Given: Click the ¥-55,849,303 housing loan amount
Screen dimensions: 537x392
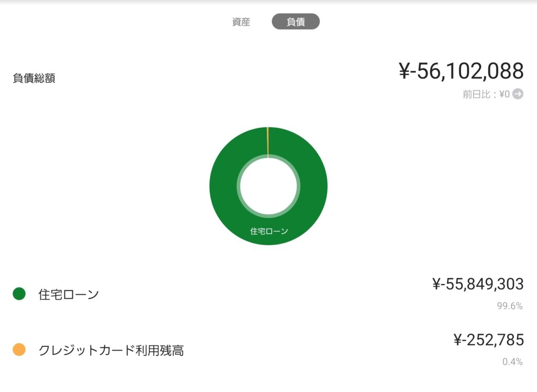Looking at the screenshot, I should pos(478,284).
